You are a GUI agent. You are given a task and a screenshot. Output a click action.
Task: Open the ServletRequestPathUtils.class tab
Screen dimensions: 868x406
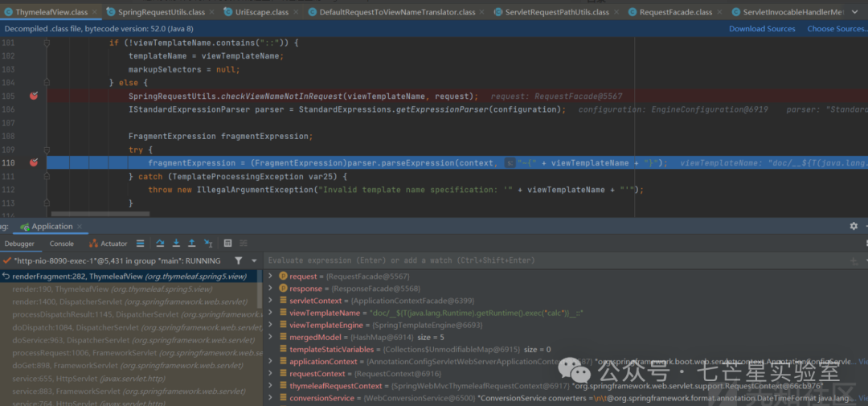click(x=557, y=11)
